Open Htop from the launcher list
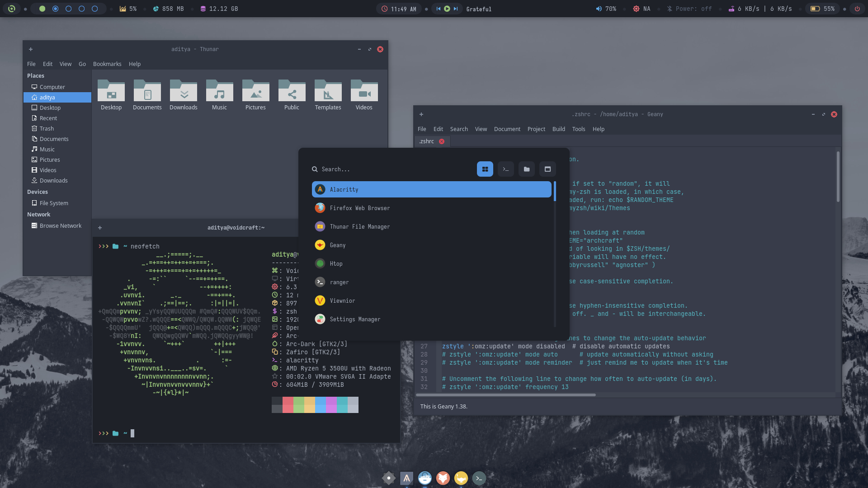The image size is (868, 488). 336,264
